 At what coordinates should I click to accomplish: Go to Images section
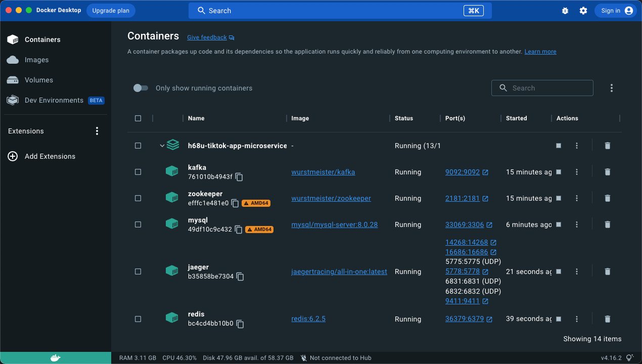pos(56,60)
